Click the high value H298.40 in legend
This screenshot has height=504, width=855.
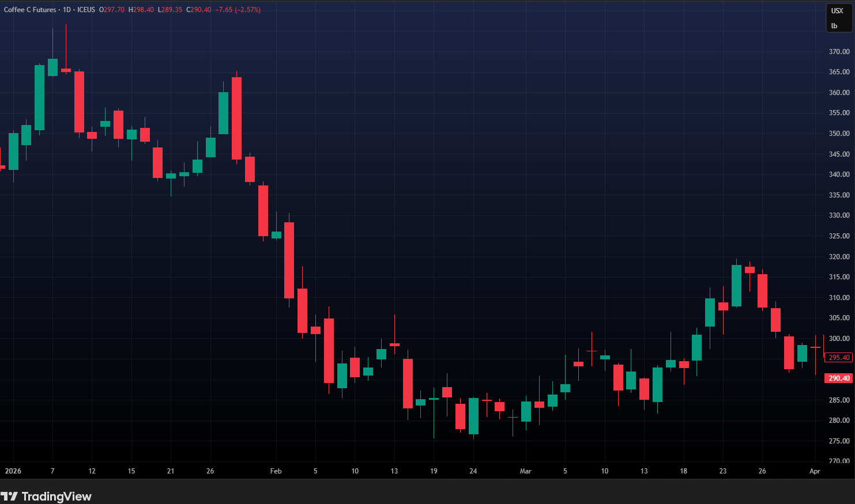[x=141, y=10]
